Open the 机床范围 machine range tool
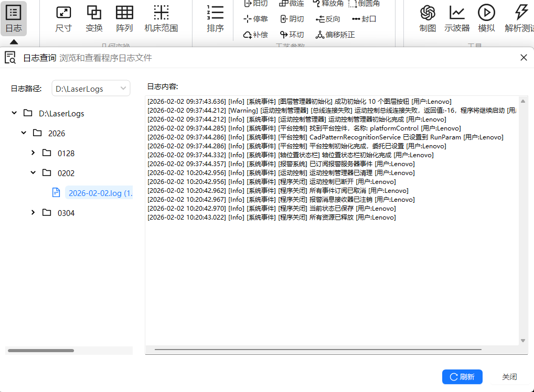 [x=161, y=19]
